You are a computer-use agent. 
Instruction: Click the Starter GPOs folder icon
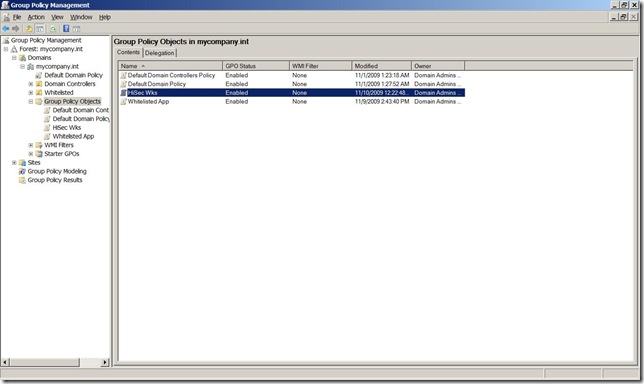pos(39,154)
